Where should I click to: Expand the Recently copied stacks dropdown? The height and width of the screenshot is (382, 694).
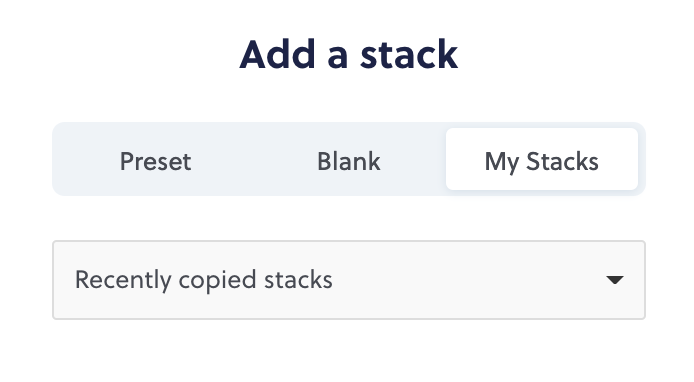(x=349, y=280)
